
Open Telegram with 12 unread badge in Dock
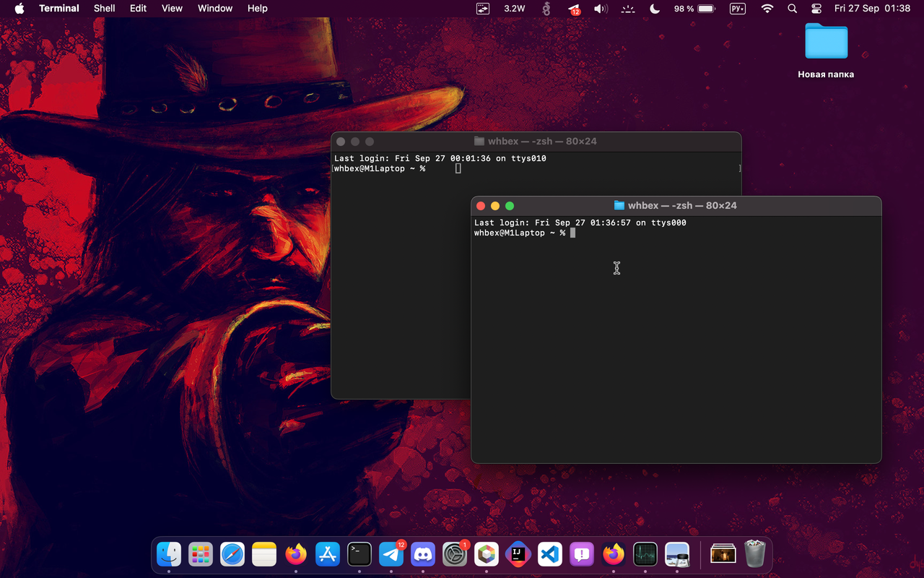pos(391,555)
